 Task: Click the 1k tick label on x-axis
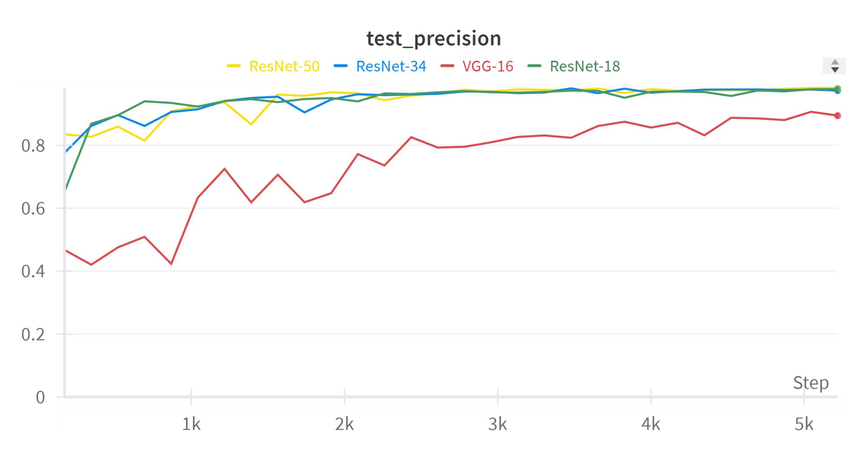(191, 424)
